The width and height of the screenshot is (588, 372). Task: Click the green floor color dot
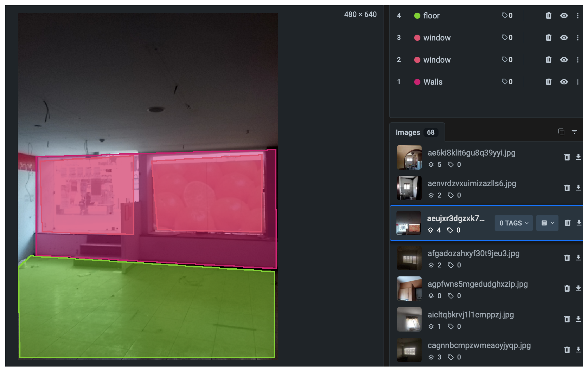[x=417, y=16]
